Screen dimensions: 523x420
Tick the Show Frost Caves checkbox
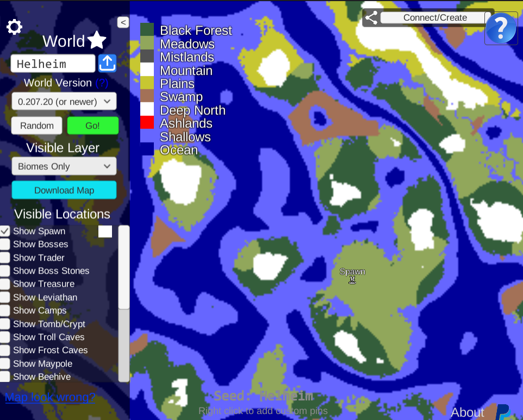tap(5, 350)
